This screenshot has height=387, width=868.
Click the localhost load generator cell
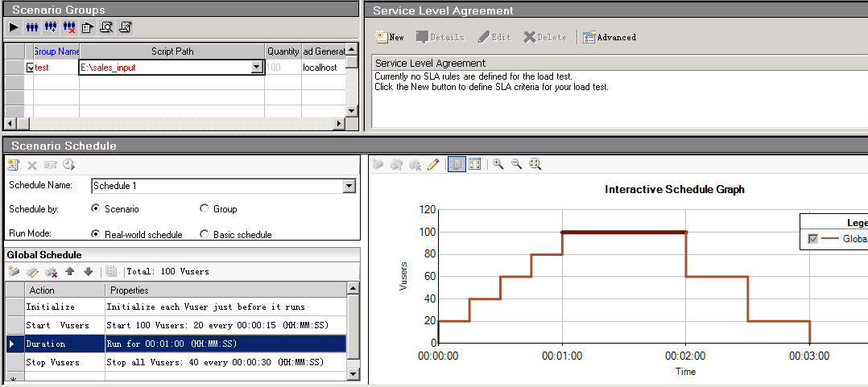click(324, 68)
